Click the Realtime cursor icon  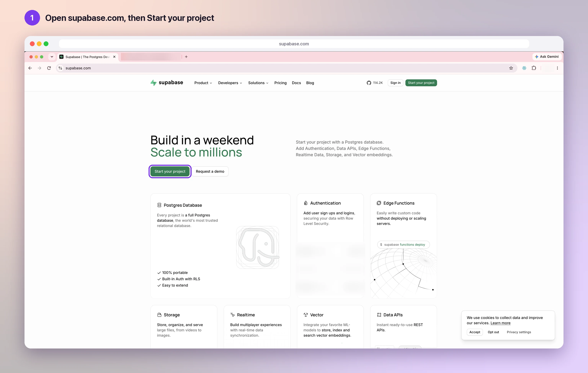(233, 315)
